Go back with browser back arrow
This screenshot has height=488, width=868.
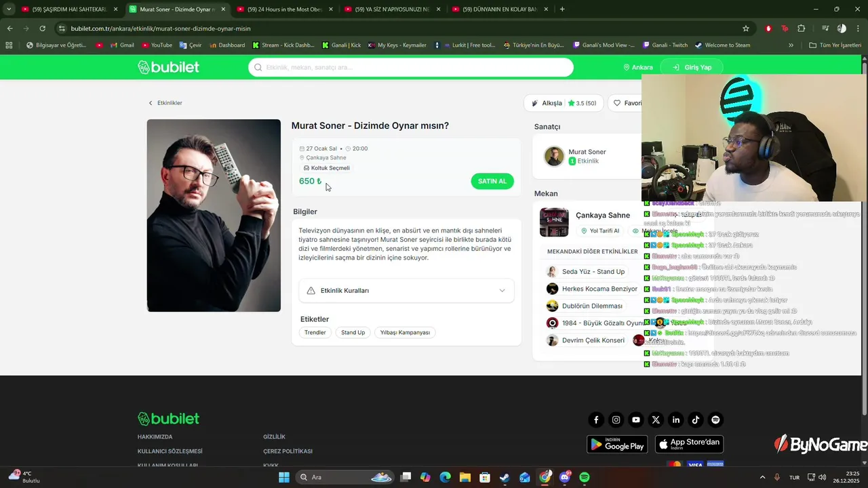[9, 28]
